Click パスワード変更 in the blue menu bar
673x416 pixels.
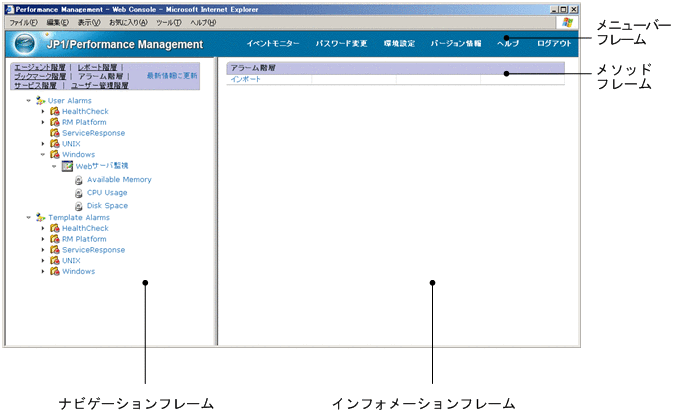[342, 43]
